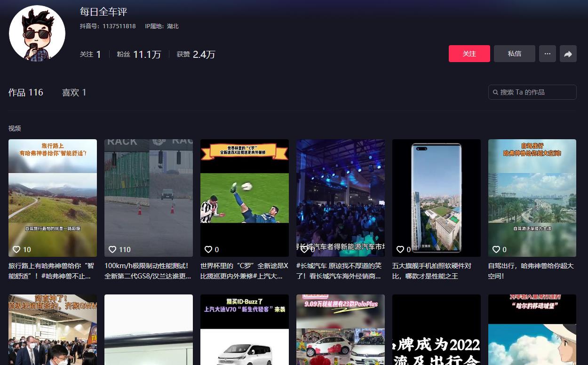Focus the 搜索 Ta 的作品 search field
This screenshot has width=588, height=365.
[x=532, y=92]
